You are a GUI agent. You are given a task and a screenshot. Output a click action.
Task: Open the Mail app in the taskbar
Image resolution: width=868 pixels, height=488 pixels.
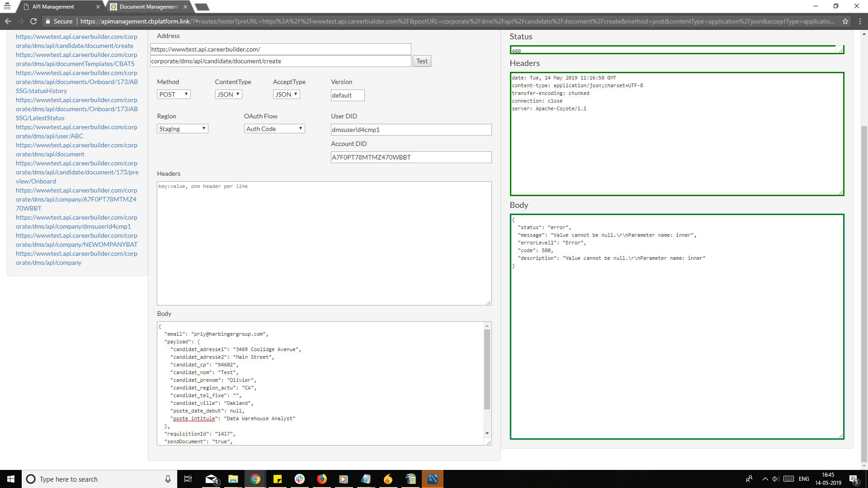pyautogui.click(x=211, y=479)
